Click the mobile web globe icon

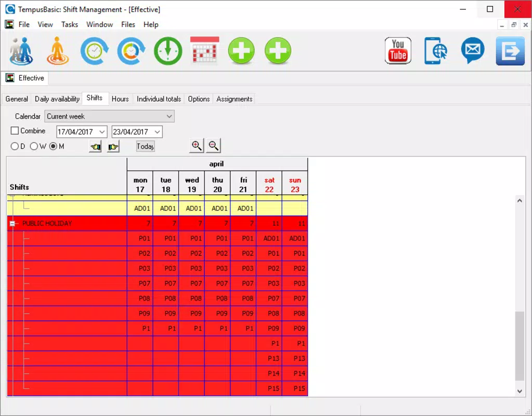point(436,50)
